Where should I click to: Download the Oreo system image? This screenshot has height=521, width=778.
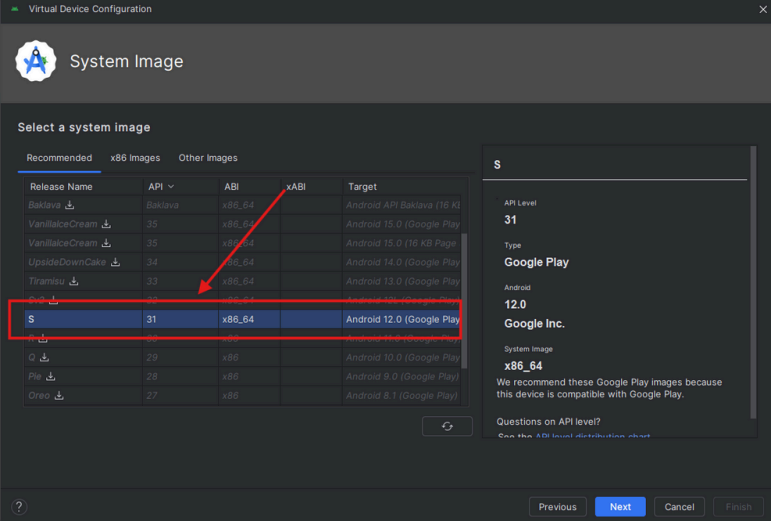[59, 395]
